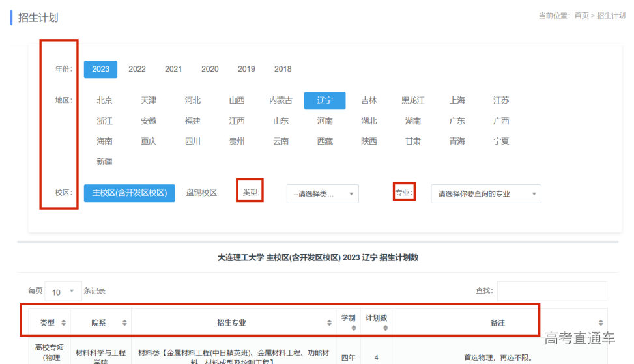Screen dimensions: 634x364
Task: Pick 广东 from region list
Action: pyautogui.click(x=457, y=121)
